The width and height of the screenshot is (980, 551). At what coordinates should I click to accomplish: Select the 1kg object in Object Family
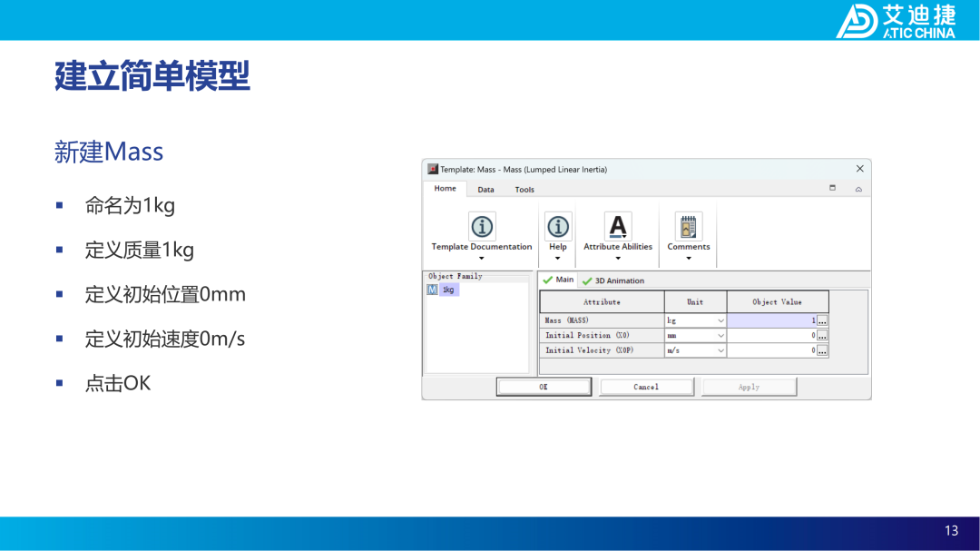(449, 290)
